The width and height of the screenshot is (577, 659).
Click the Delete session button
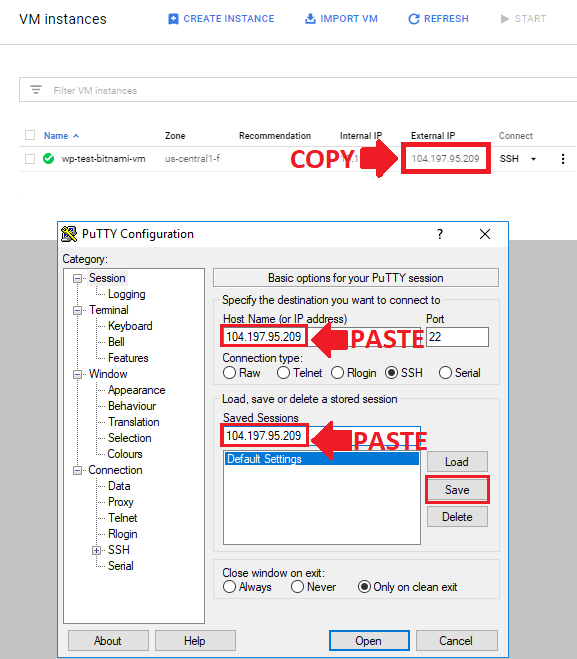coord(457,517)
